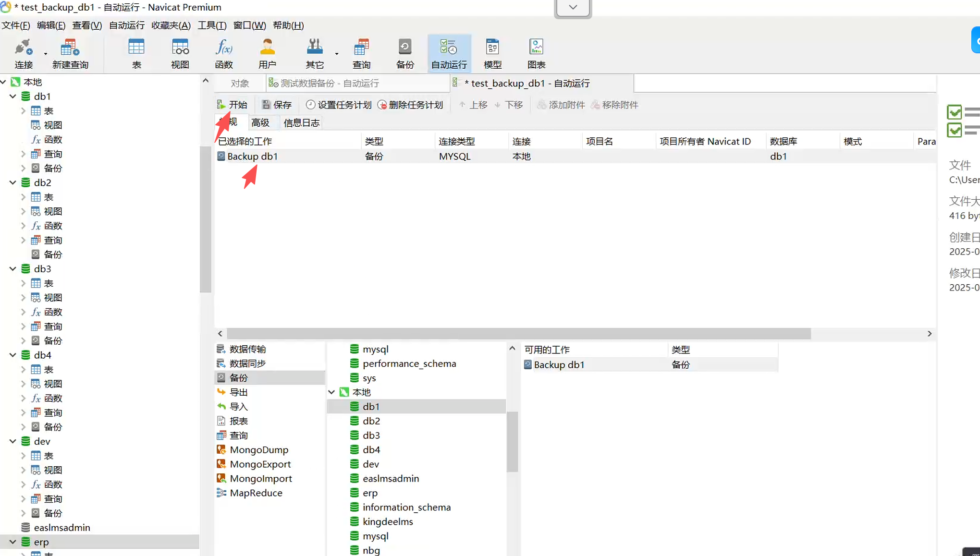Open the 帮助(H) menu
Viewport: 980px width, 556px height.
coord(288,25)
